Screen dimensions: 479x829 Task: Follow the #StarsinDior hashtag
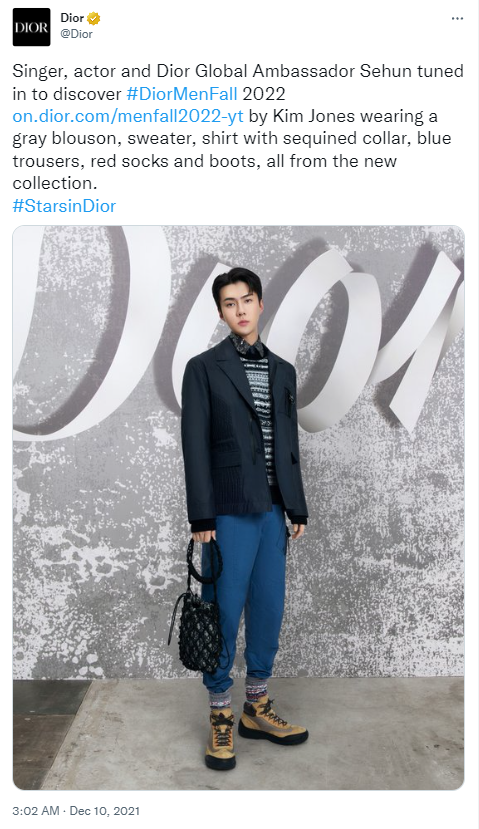pyautogui.click(x=64, y=206)
